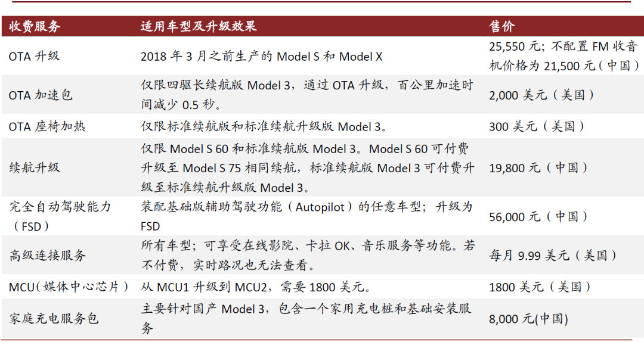Select the MCU(媒体中心芯片) cell
The height and width of the screenshot is (342, 644).
point(69,287)
